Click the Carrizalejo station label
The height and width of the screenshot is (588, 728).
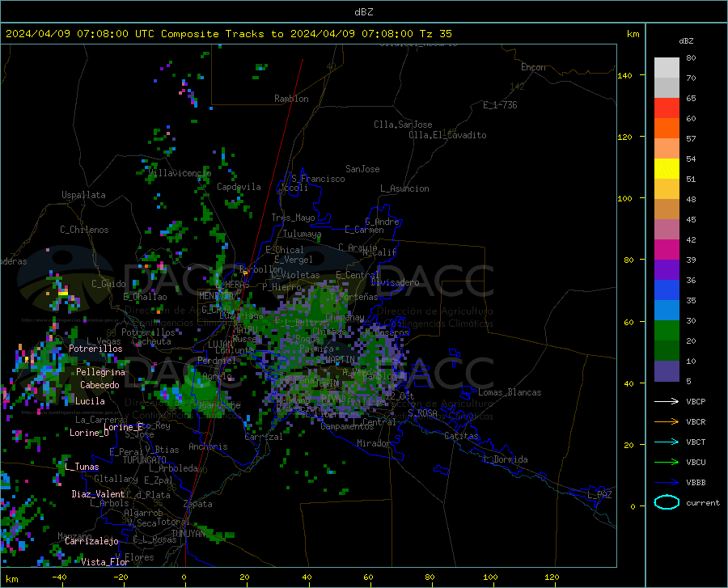point(91,541)
